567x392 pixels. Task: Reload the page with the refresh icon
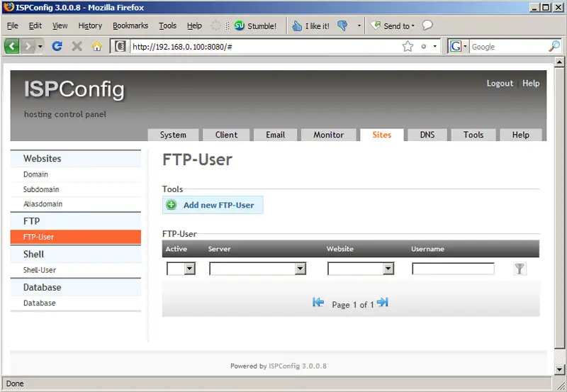57,46
